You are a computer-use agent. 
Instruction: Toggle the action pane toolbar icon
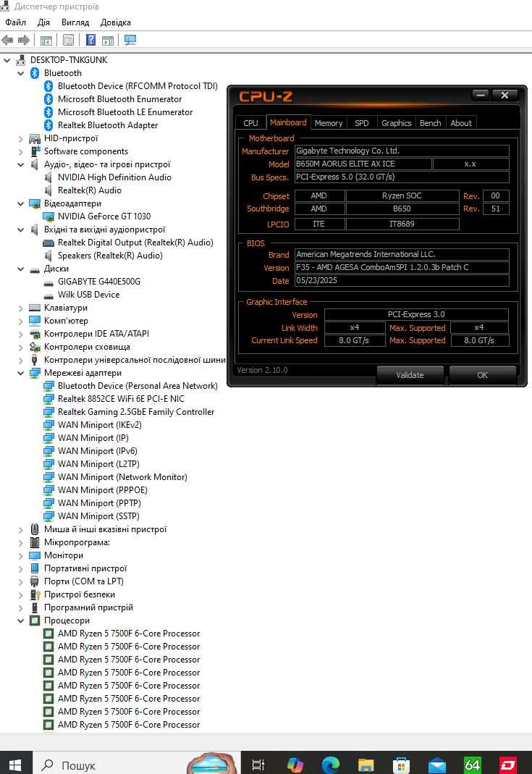point(108,40)
